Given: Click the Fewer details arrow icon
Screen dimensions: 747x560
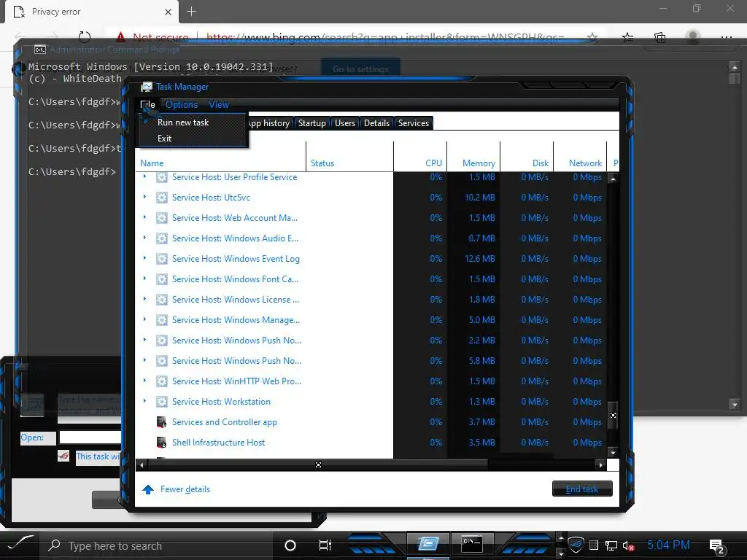Looking at the screenshot, I should point(148,489).
